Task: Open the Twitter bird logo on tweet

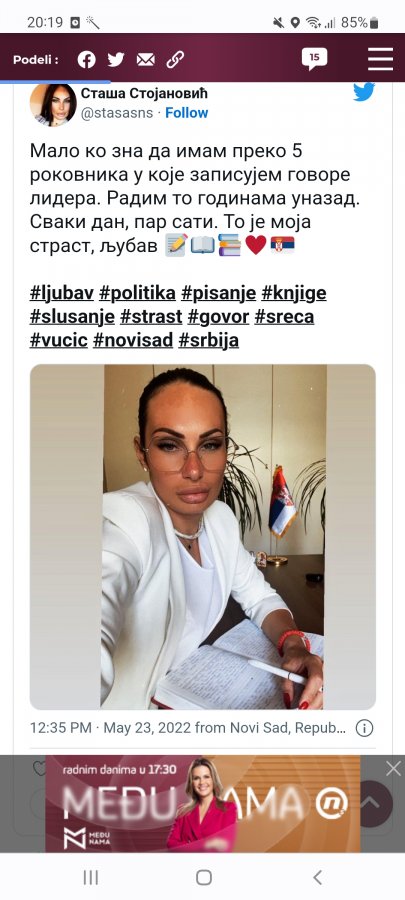Action: tap(364, 92)
